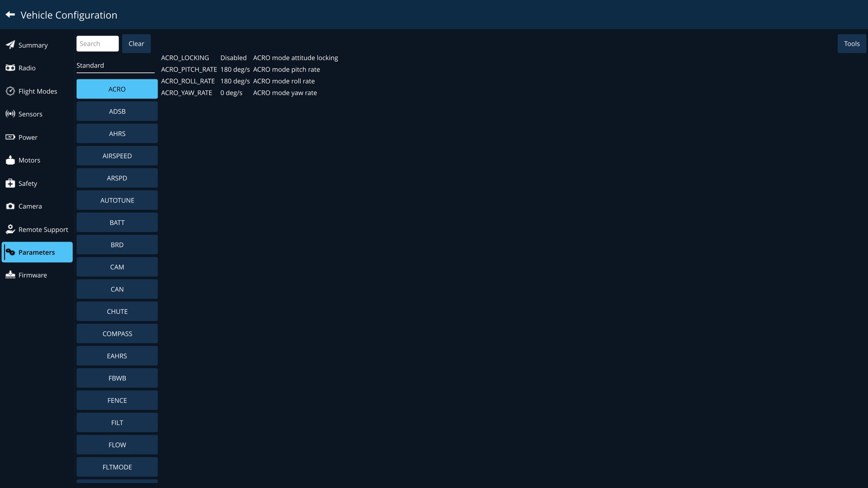Select the ADSB parameter group
Screen dimensions: 868x488
(117, 111)
